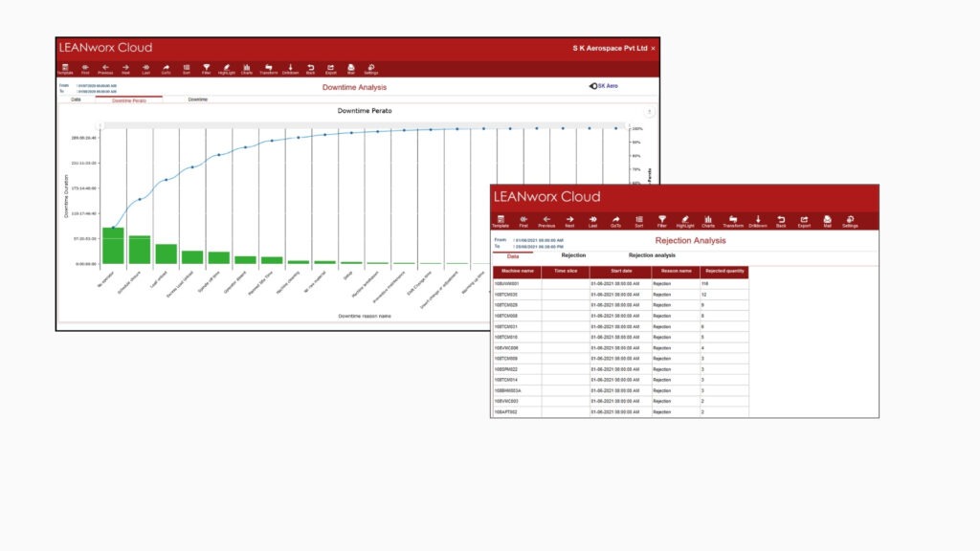Switch to the Rejection analysis tab
This screenshot has width=980, height=551.
click(652, 255)
